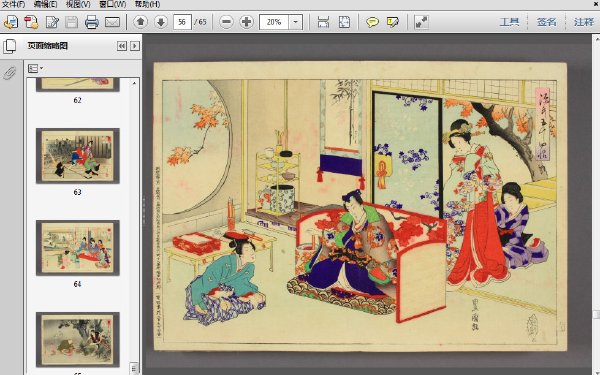Open the 窗口(W) menu
Viewport: 600px width, 375px height.
(112, 4)
